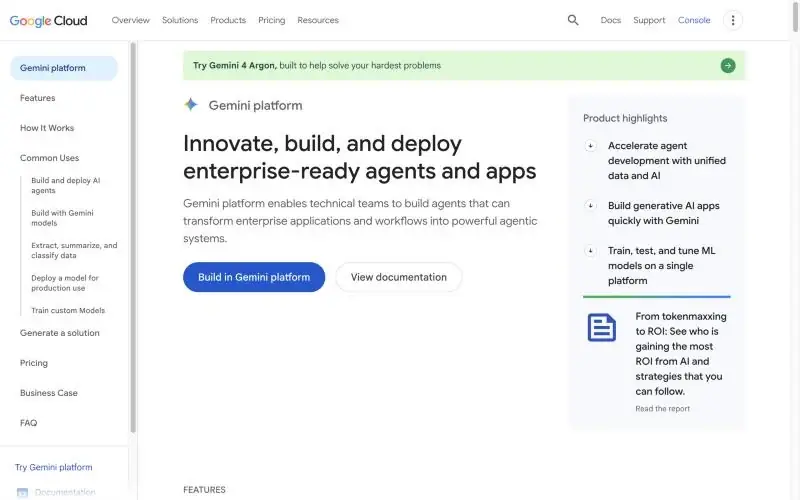Click the Google Cloud logo
Image resolution: width=800 pixels, height=500 pixels.
48,20
